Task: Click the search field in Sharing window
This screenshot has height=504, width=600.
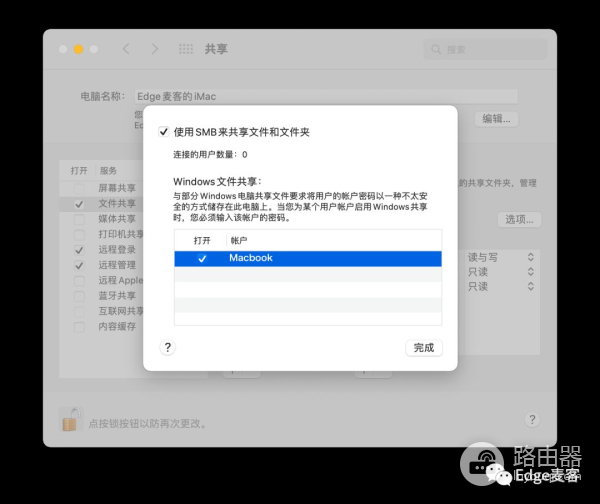Action: point(485,49)
